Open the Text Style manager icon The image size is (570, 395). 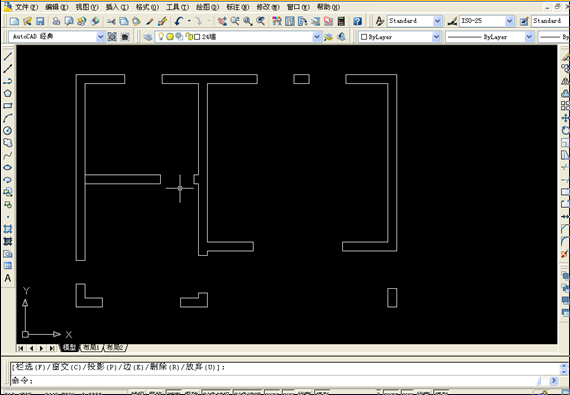[x=380, y=21]
